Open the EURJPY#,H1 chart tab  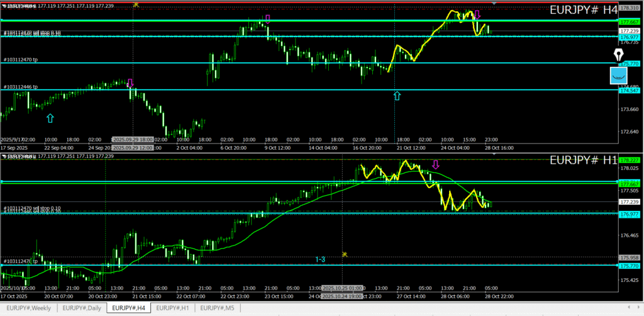coord(172,308)
